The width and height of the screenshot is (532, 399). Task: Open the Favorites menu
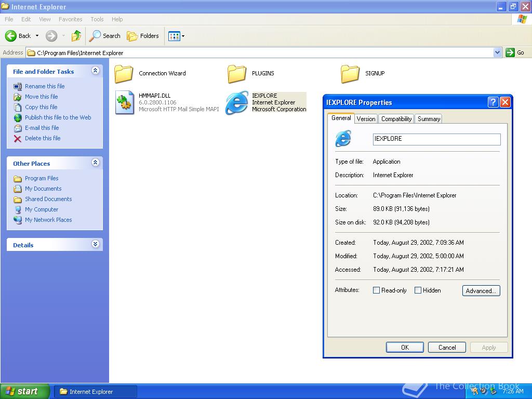click(70, 19)
